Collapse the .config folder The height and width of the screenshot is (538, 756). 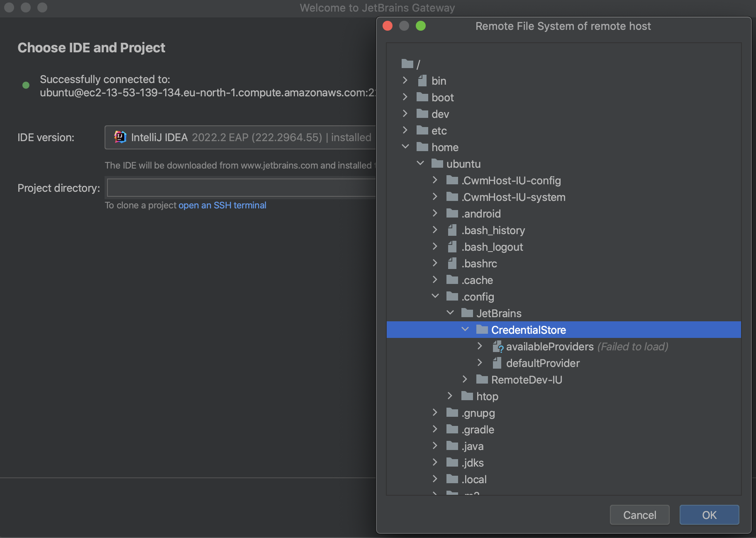click(x=435, y=296)
